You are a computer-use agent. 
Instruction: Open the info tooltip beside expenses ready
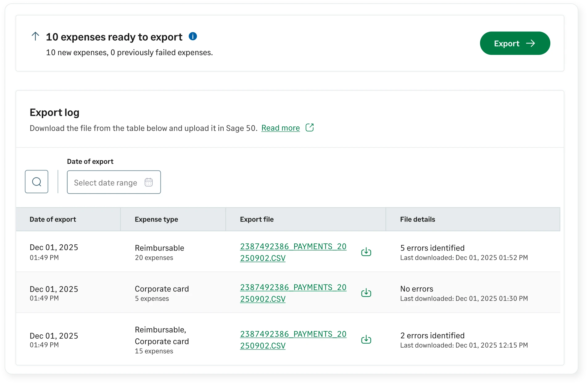click(x=193, y=36)
